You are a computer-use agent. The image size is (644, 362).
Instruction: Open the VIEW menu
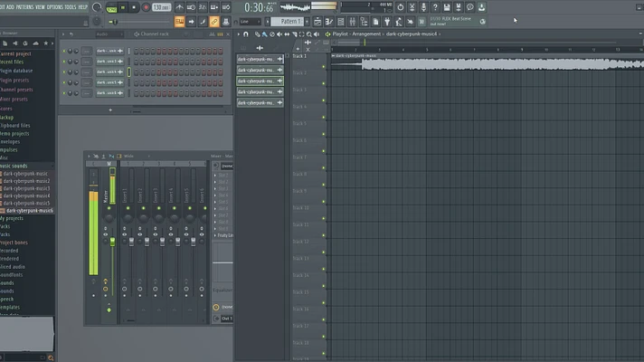coord(40,7)
